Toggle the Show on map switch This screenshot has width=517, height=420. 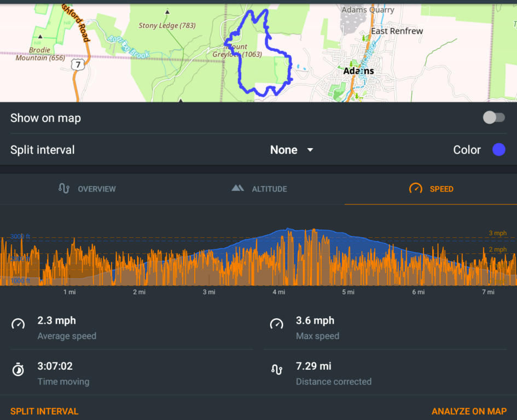pyautogui.click(x=493, y=118)
